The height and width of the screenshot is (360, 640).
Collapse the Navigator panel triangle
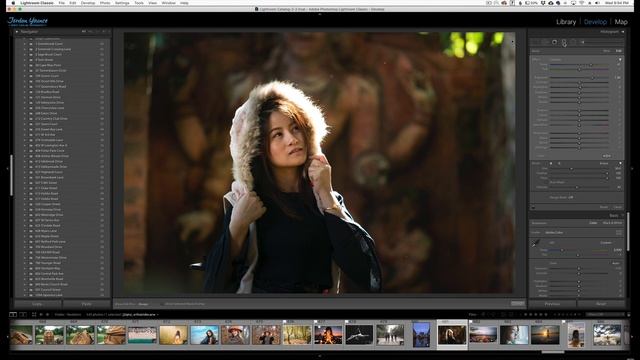pyautogui.click(x=17, y=31)
